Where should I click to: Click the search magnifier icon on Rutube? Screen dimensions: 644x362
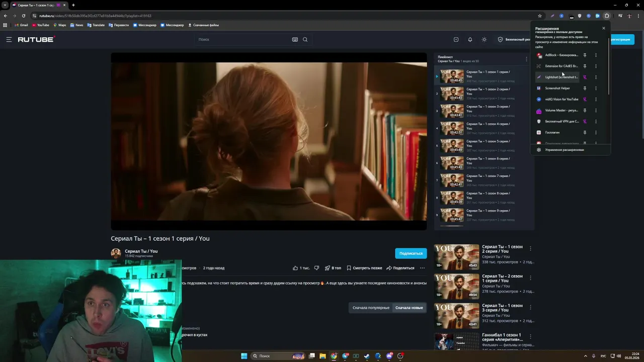click(305, 39)
